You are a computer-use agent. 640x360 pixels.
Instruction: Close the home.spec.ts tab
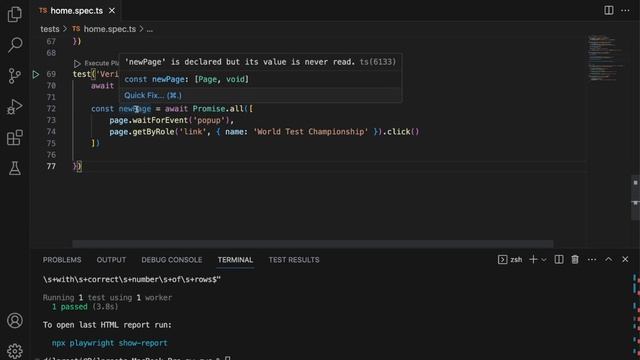pos(112,11)
